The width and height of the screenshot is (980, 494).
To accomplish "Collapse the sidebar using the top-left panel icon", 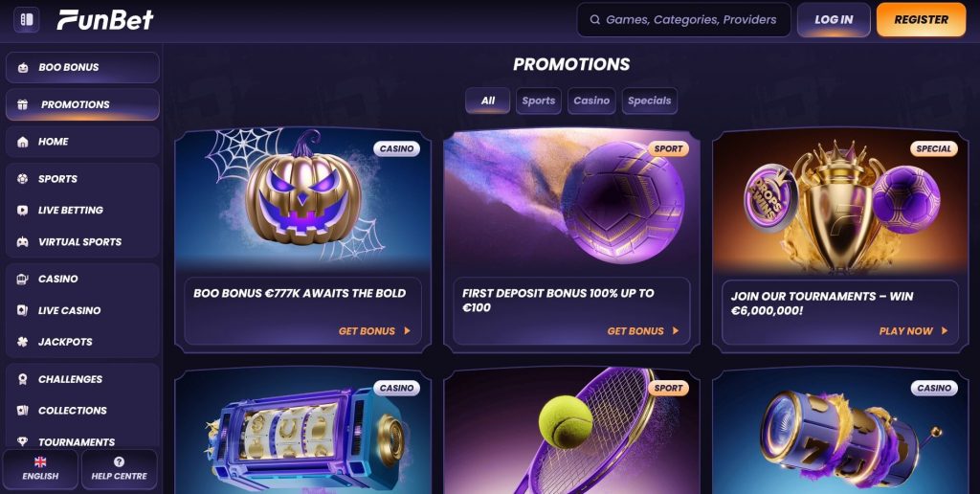I will click(x=26, y=20).
